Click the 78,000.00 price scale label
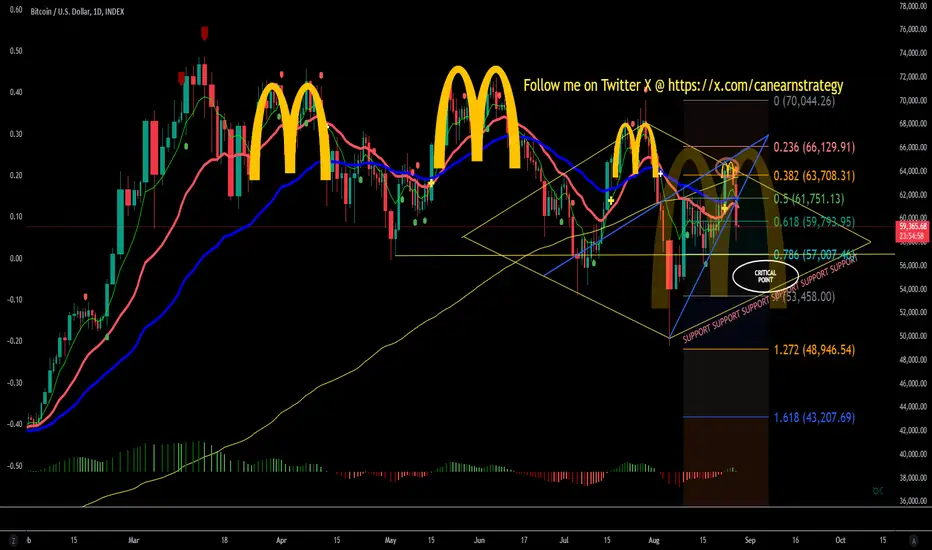Viewport: 932px width, 550px height. click(x=913, y=6)
